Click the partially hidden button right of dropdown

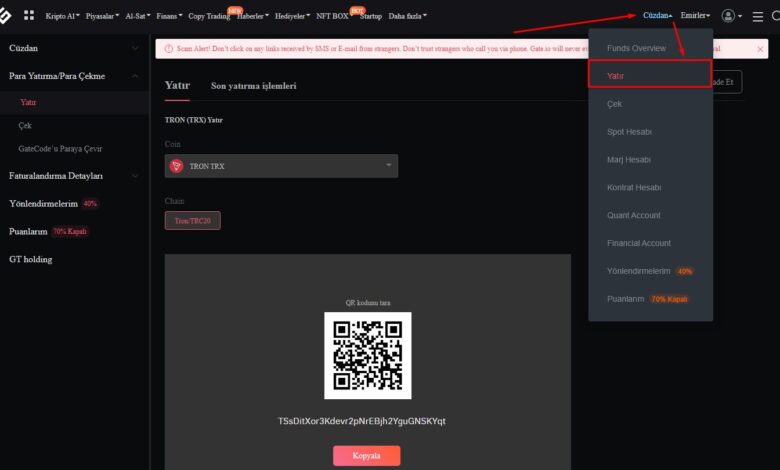pyautogui.click(x=727, y=82)
